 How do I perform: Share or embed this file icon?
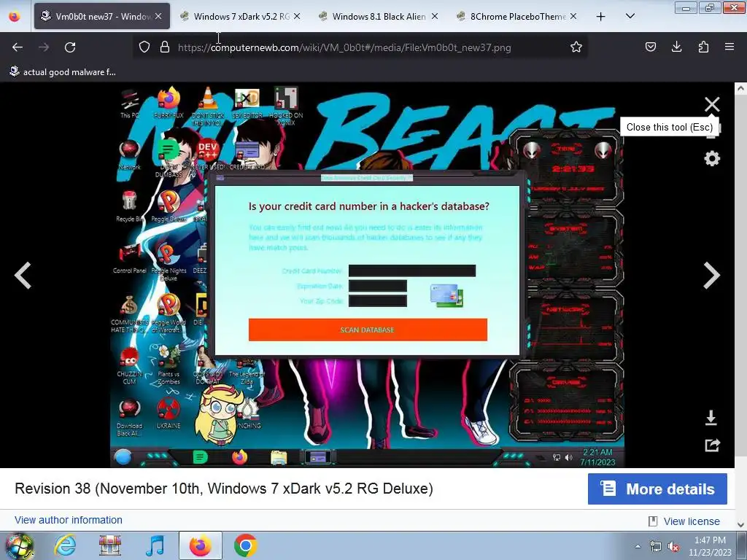[x=712, y=446]
